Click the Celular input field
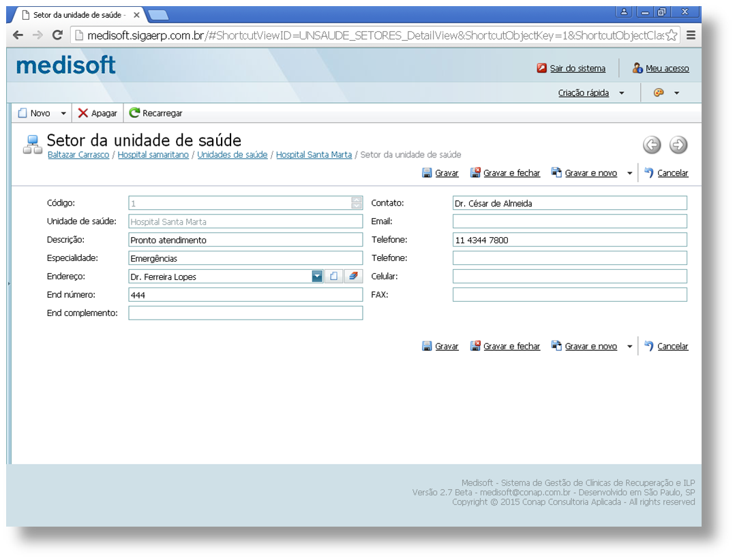Image resolution: width=735 pixels, height=560 pixels. point(570,277)
